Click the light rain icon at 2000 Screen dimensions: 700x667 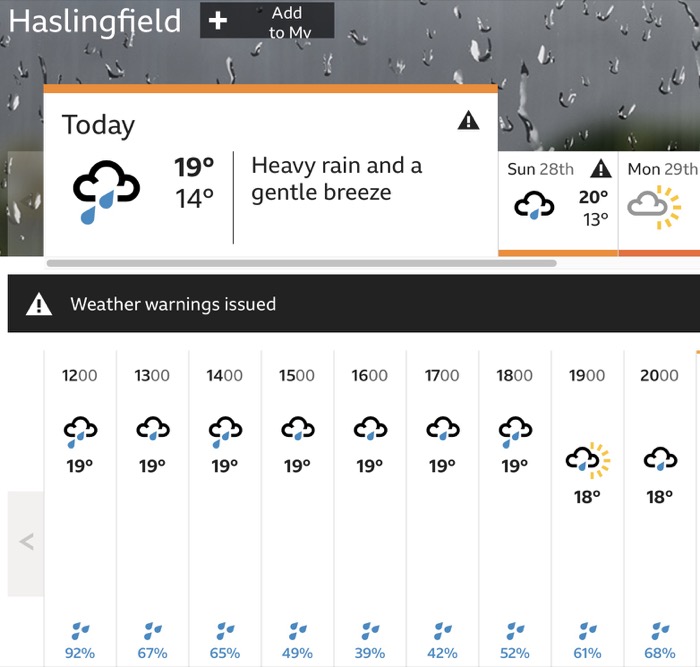pyautogui.click(x=660, y=459)
